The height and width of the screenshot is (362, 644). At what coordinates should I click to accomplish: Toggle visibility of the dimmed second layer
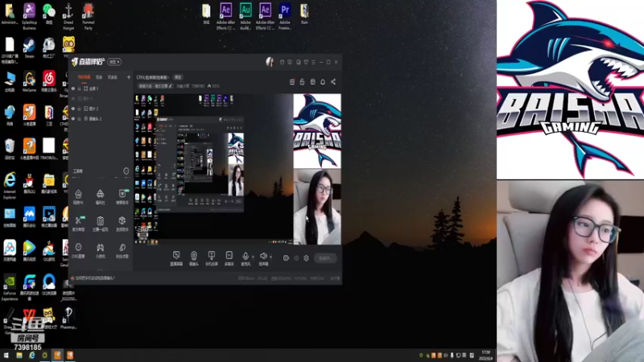(73, 99)
